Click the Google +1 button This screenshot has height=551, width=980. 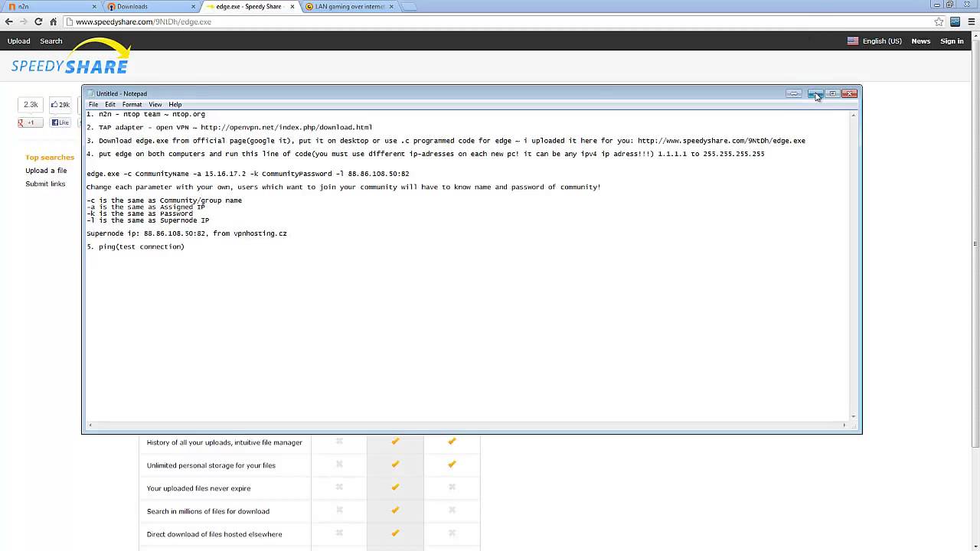(30, 122)
